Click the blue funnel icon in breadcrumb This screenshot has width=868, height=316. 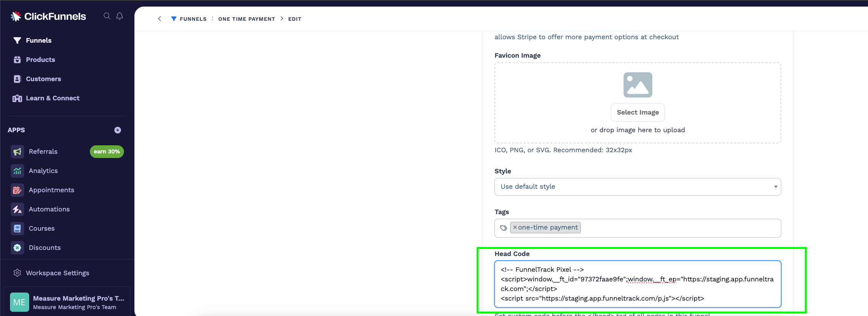[x=174, y=19]
